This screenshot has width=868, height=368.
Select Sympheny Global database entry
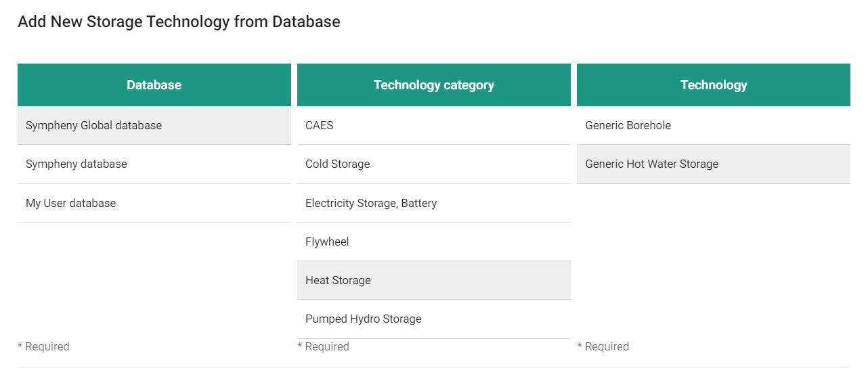click(x=93, y=125)
